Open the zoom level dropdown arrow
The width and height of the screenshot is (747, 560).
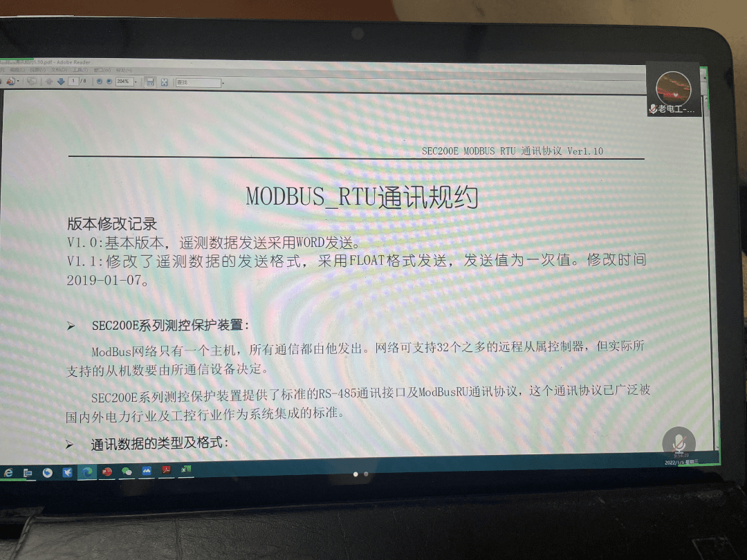pyautogui.click(x=136, y=82)
